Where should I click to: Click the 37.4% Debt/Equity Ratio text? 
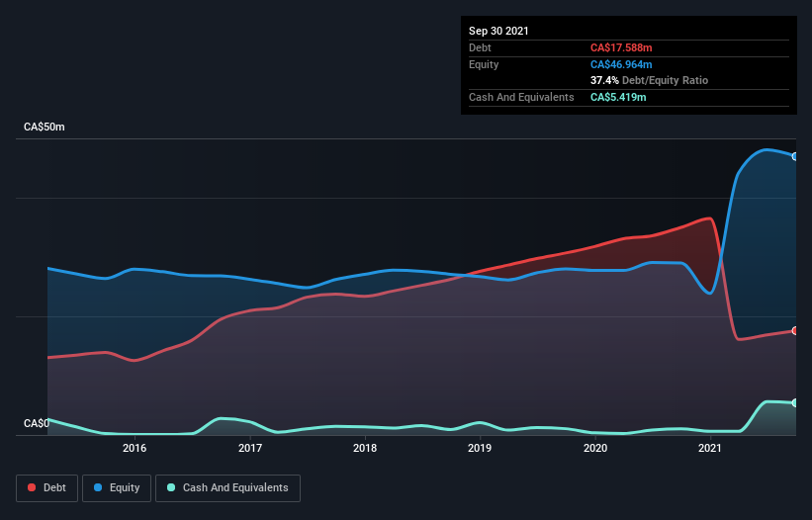pyautogui.click(x=650, y=80)
